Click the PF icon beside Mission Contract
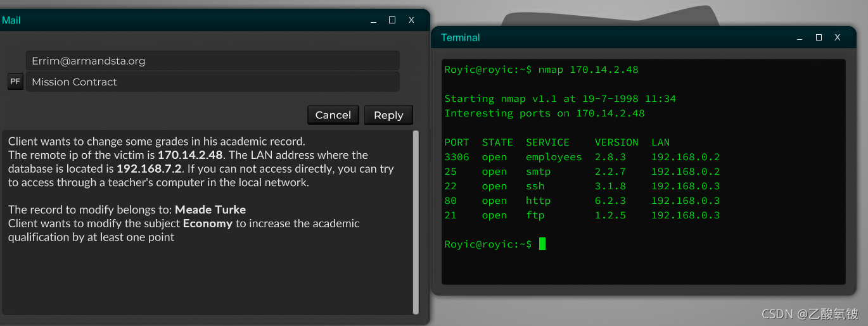 (x=15, y=82)
